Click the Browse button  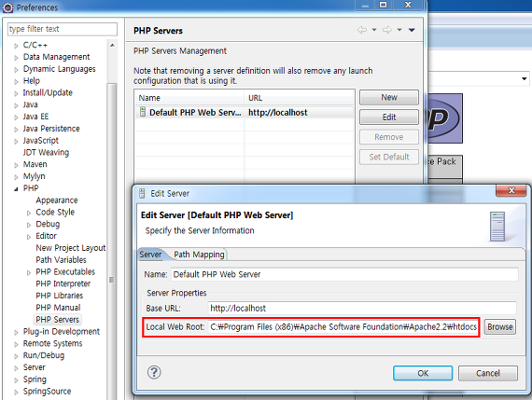pos(500,326)
